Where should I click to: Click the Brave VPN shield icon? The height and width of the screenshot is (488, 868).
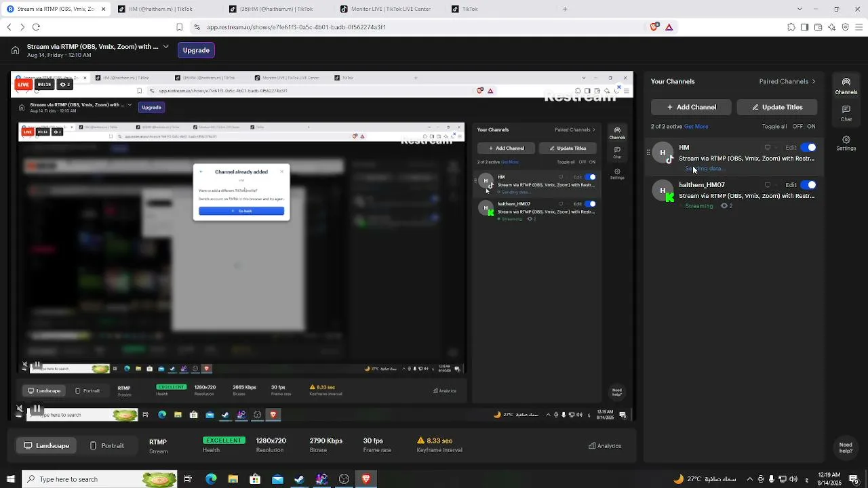[846, 27]
